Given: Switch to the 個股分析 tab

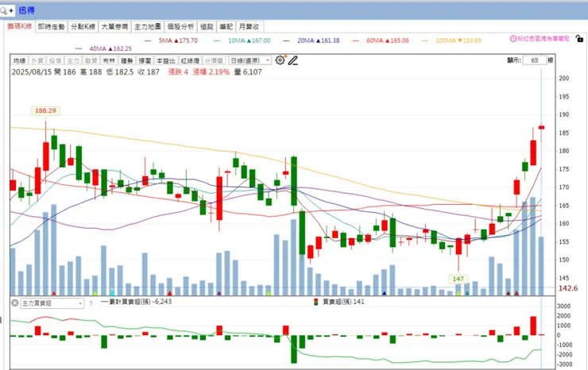Looking at the screenshot, I should click(x=180, y=27).
